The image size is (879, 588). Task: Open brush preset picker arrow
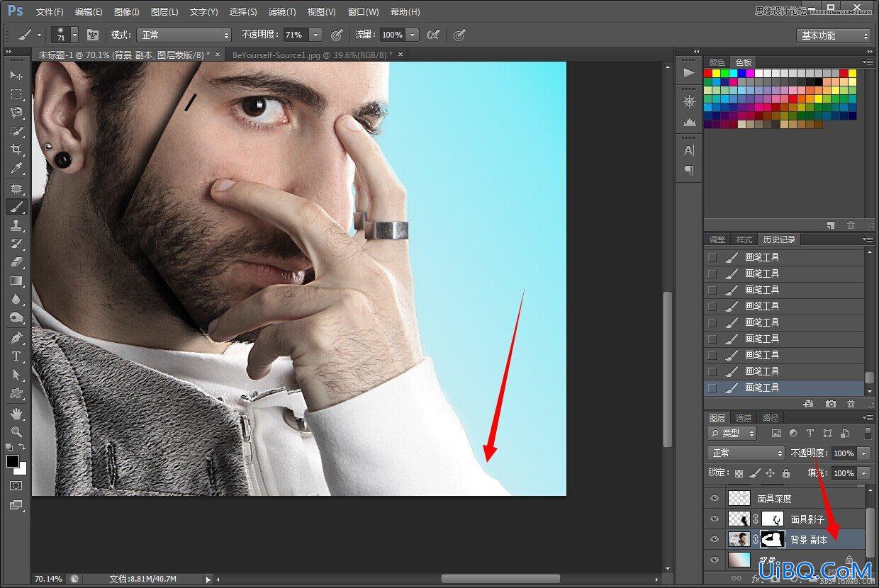pyautogui.click(x=74, y=35)
